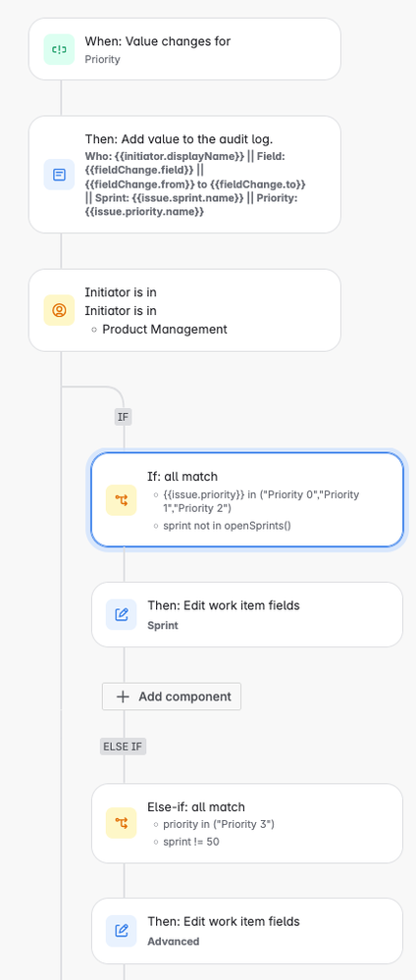Click the plus icon in Add component
The height and width of the screenshot is (980, 416).
124,696
